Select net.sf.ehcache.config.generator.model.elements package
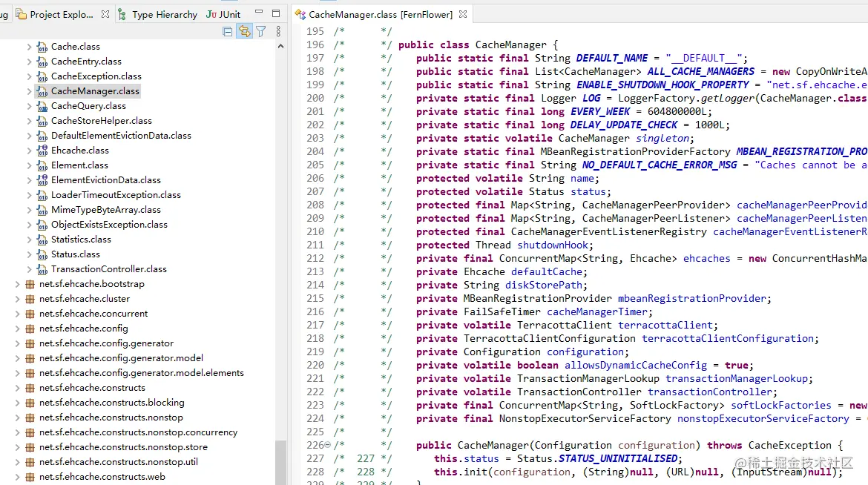This screenshot has height=485, width=868. pos(141,373)
